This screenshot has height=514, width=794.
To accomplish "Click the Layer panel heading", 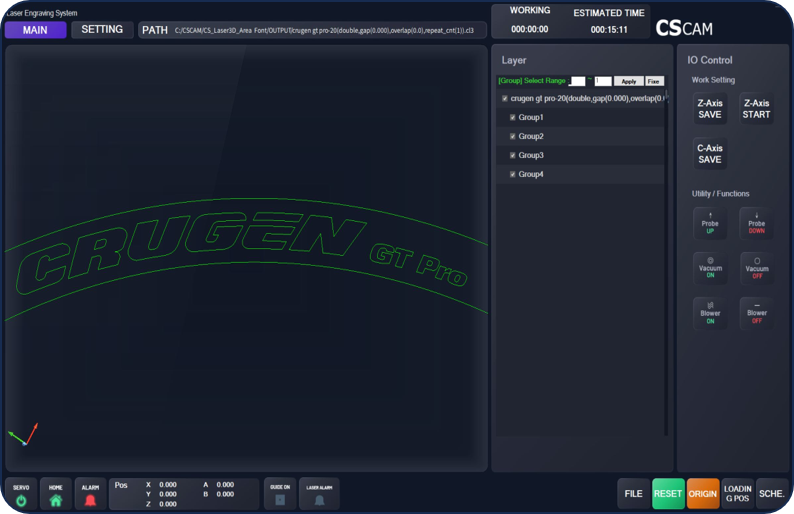I will (x=513, y=60).
